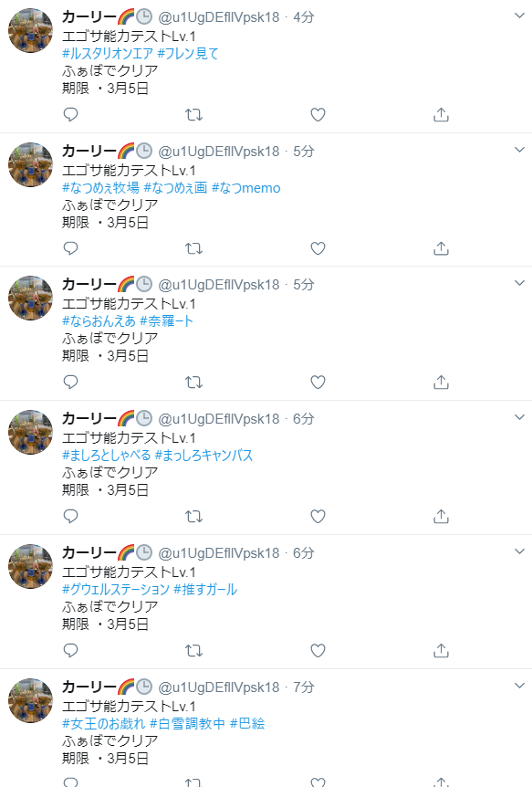Image resolution: width=532 pixels, height=787 pixels.
Task: Open the avatar on the #ならおんえあ tweet
Action: tap(31, 299)
